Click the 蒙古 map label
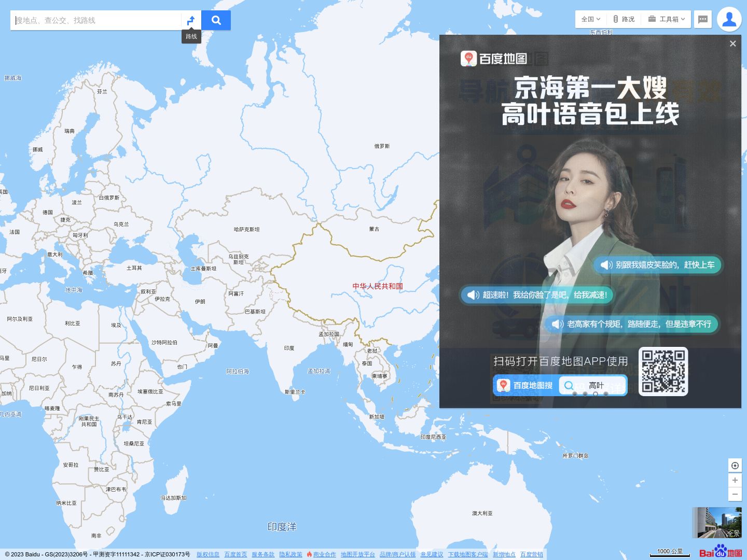Screen dimensions: 747x560 (374, 229)
